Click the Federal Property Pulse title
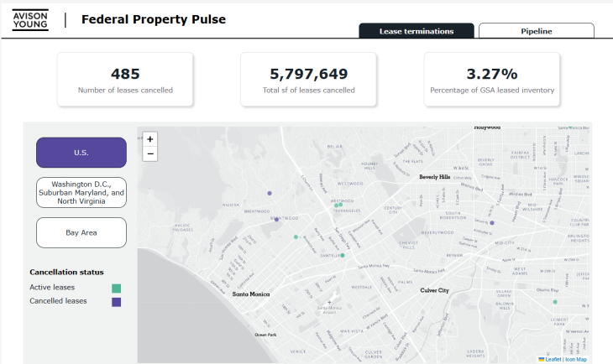The height and width of the screenshot is (364, 613). [x=153, y=19]
